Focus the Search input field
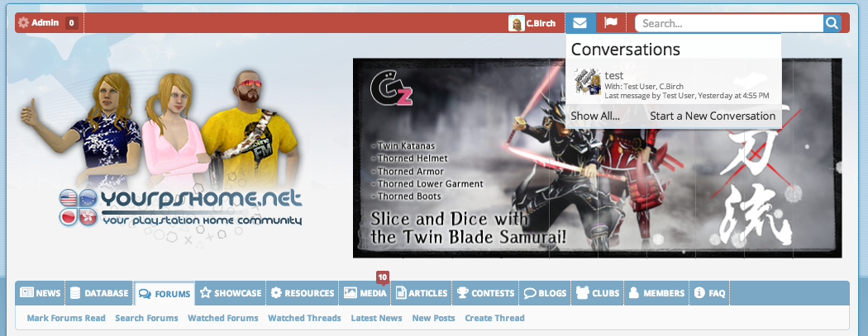 click(x=729, y=23)
